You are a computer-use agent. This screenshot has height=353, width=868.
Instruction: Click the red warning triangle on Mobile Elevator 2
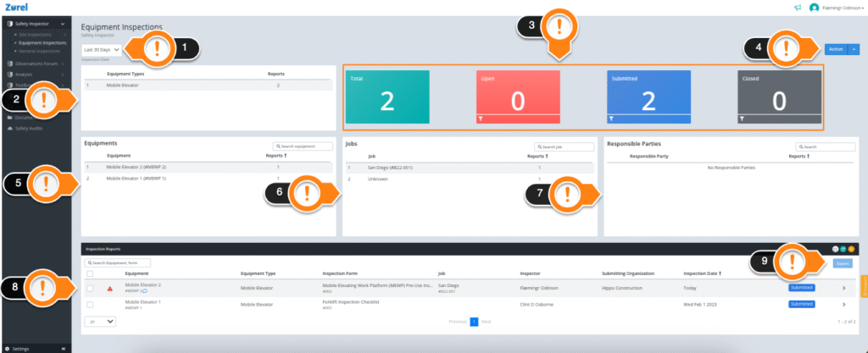click(x=110, y=289)
